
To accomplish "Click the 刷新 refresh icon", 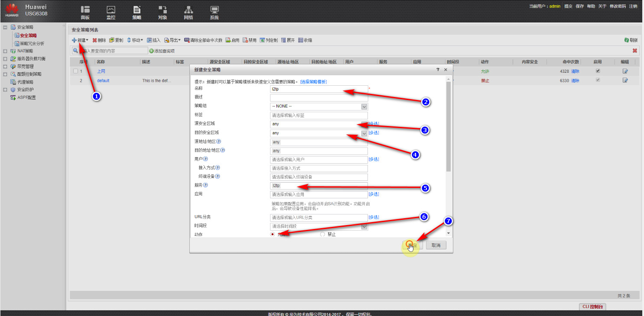I will tap(627, 40).
